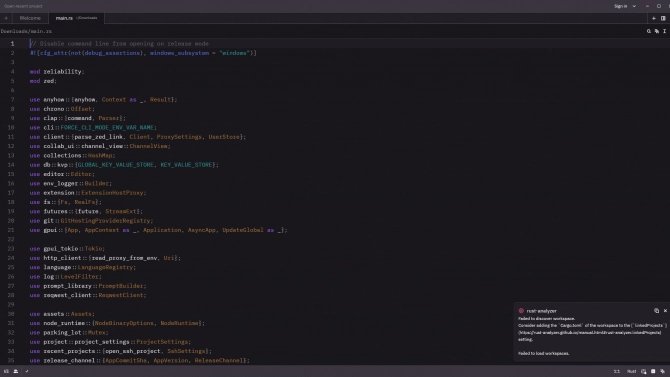Click the 'mod zed;' code line

43,81
